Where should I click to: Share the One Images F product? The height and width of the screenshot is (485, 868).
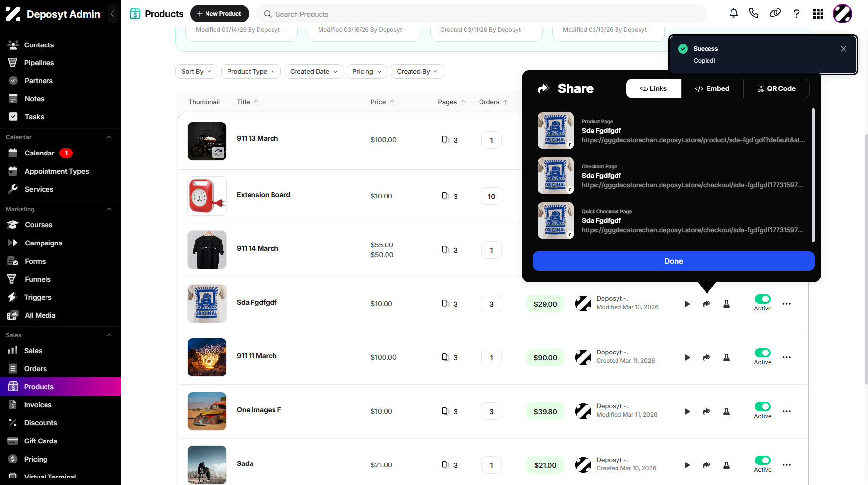coord(707,411)
